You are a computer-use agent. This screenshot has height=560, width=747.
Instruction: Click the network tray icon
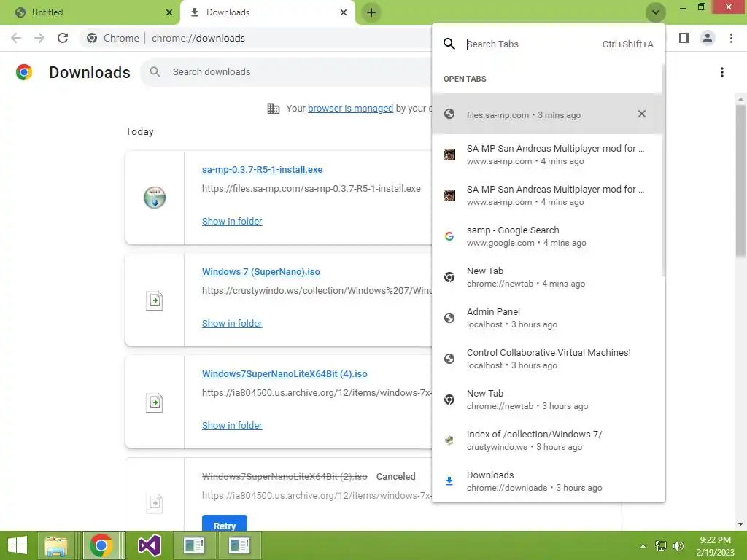point(661,546)
